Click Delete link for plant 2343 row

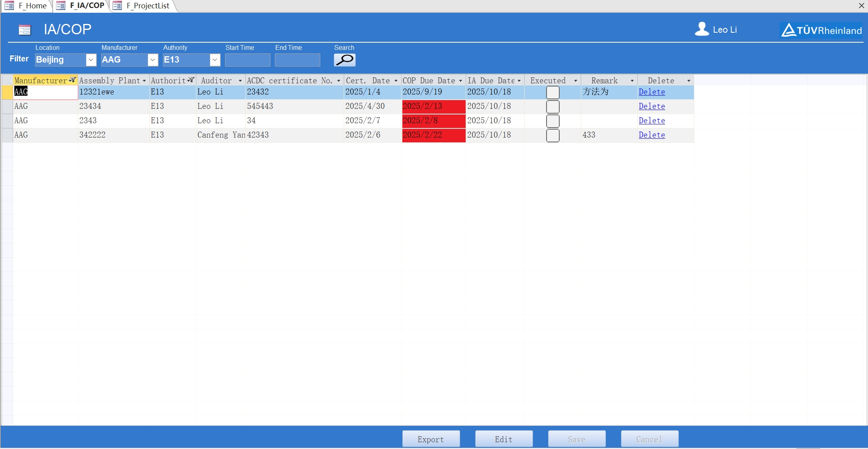[x=652, y=120]
